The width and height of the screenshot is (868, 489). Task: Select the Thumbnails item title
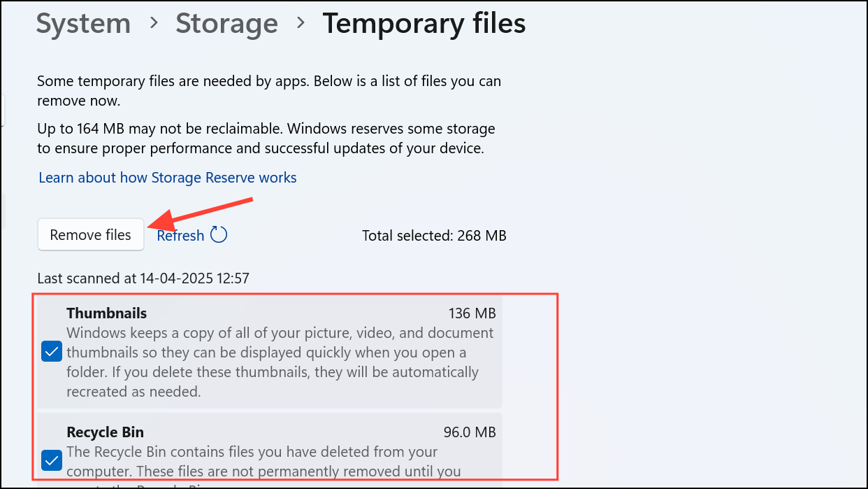click(107, 313)
